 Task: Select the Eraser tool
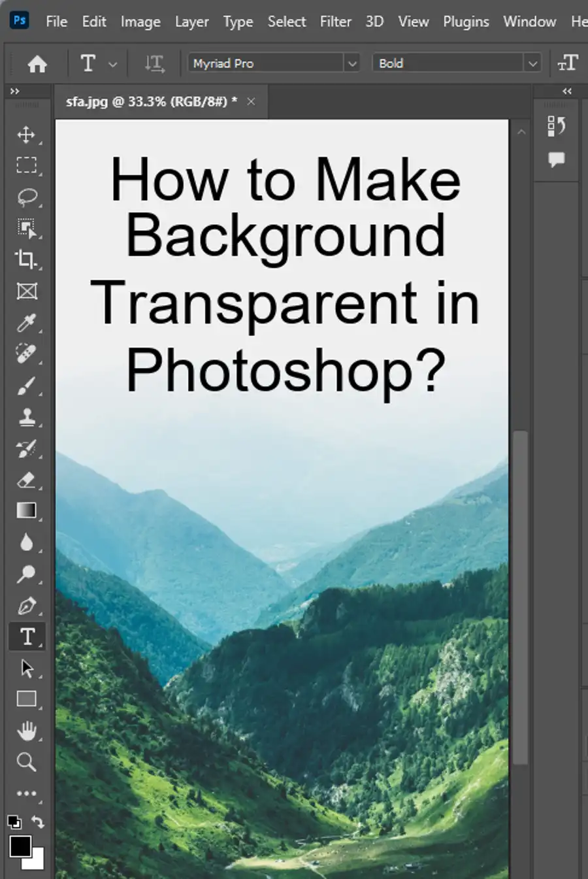pyautogui.click(x=26, y=480)
